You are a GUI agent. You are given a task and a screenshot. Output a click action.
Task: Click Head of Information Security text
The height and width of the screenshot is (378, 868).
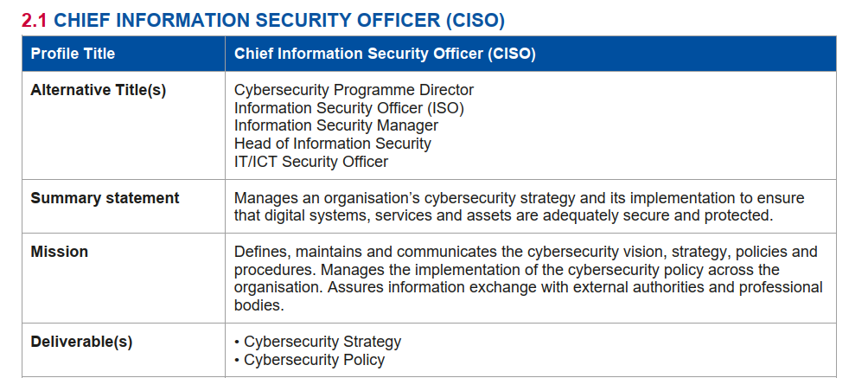(x=332, y=144)
